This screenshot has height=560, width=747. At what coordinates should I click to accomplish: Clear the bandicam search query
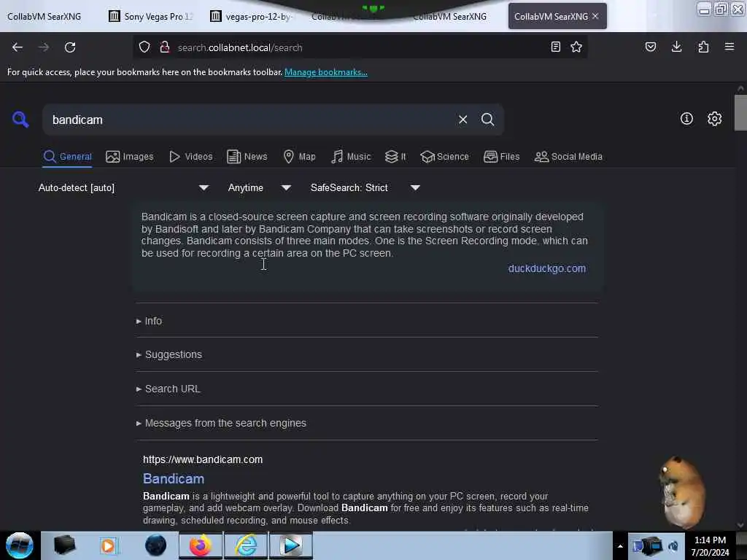pos(462,120)
